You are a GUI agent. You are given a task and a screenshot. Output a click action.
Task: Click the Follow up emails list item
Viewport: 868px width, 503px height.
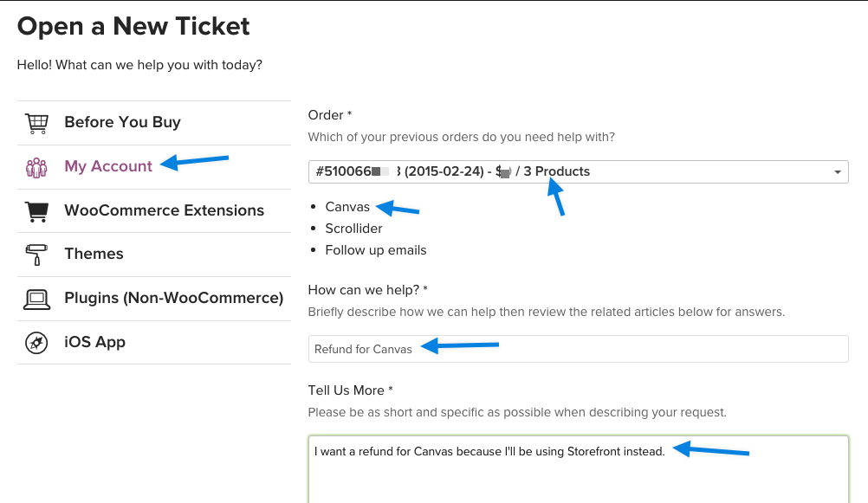click(376, 250)
